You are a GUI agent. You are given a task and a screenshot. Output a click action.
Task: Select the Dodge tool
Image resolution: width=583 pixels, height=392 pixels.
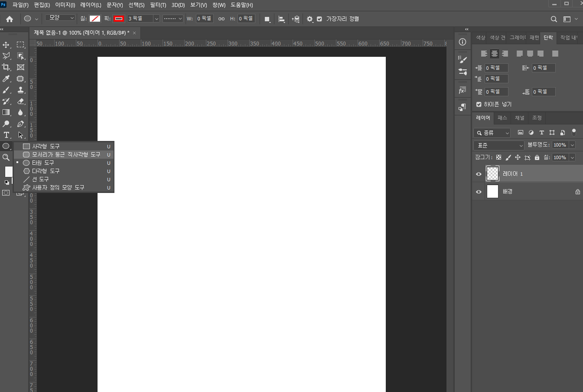6,124
